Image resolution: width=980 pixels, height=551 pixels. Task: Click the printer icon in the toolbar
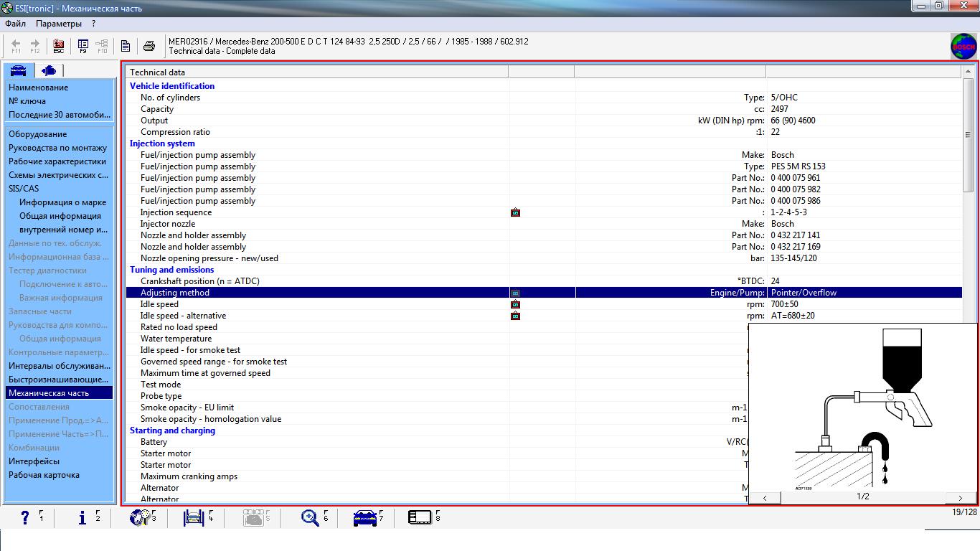[x=149, y=47]
